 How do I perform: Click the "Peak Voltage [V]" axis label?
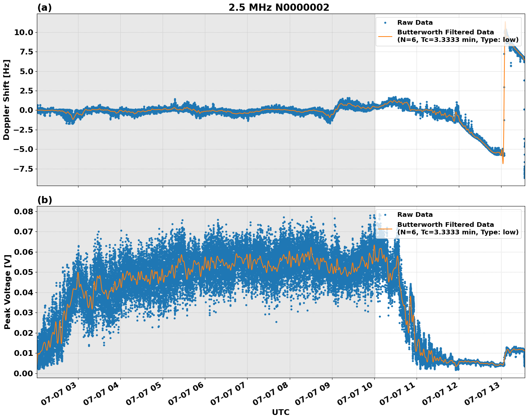(7, 292)
